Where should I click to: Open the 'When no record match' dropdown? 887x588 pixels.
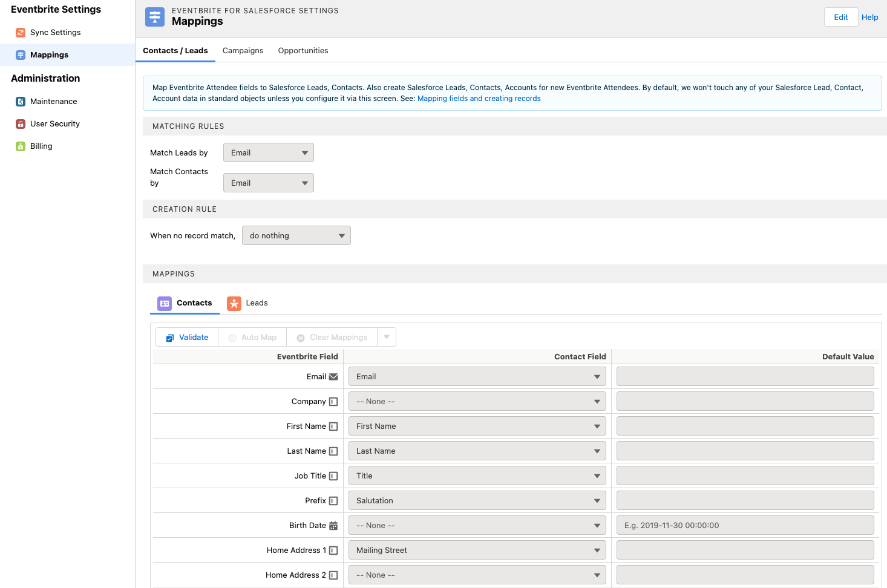click(296, 235)
